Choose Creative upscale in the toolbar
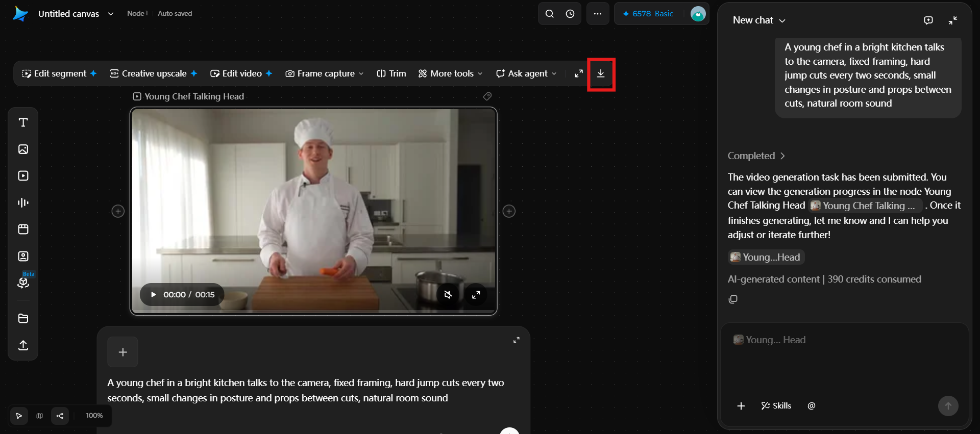This screenshot has width=980, height=434. click(x=154, y=73)
